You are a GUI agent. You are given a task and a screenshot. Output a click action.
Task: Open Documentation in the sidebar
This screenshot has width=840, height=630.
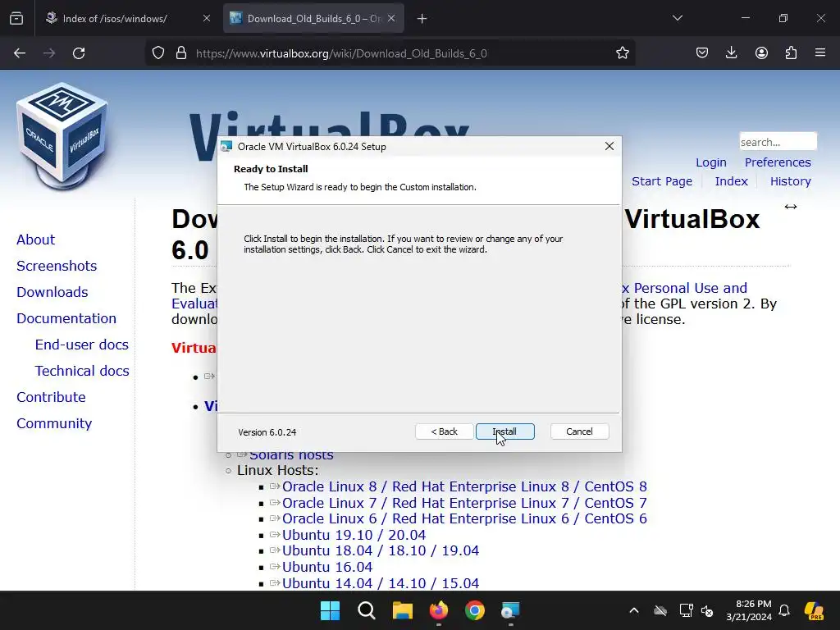66,318
